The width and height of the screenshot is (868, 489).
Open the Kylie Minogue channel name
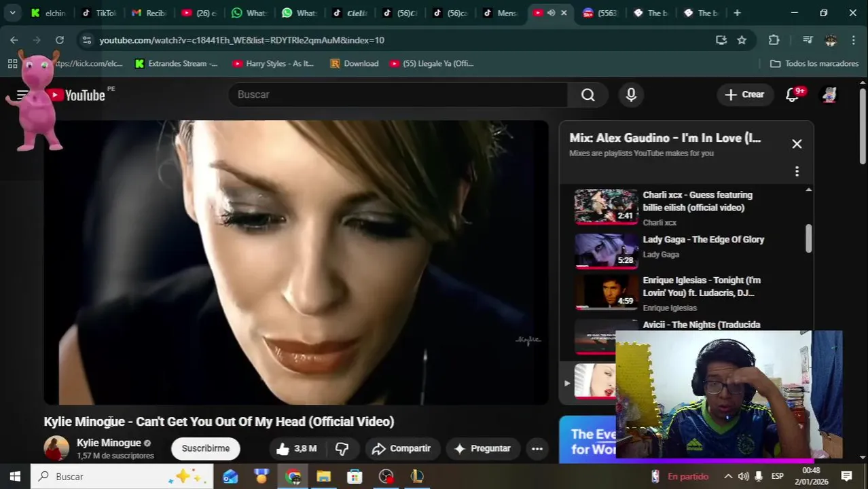[x=109, y=443]
